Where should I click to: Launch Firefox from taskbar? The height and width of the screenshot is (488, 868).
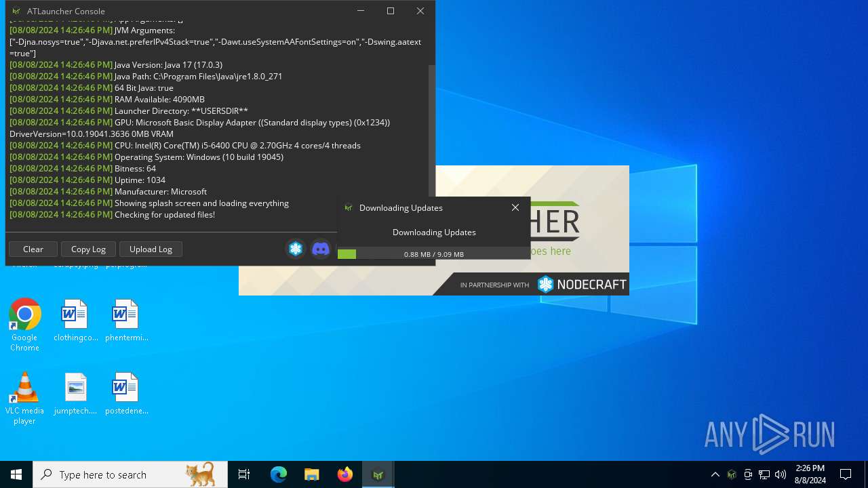tap(345, 474)
